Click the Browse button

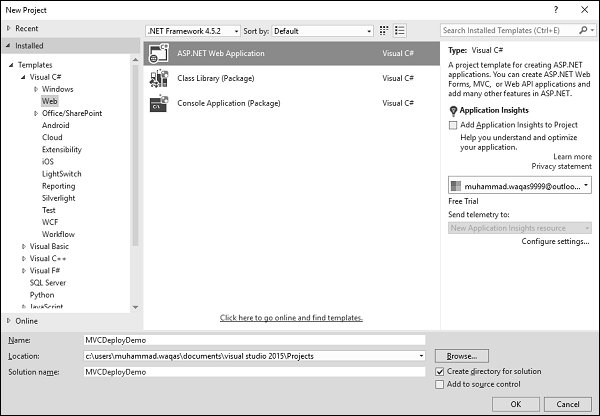(462, 356)
